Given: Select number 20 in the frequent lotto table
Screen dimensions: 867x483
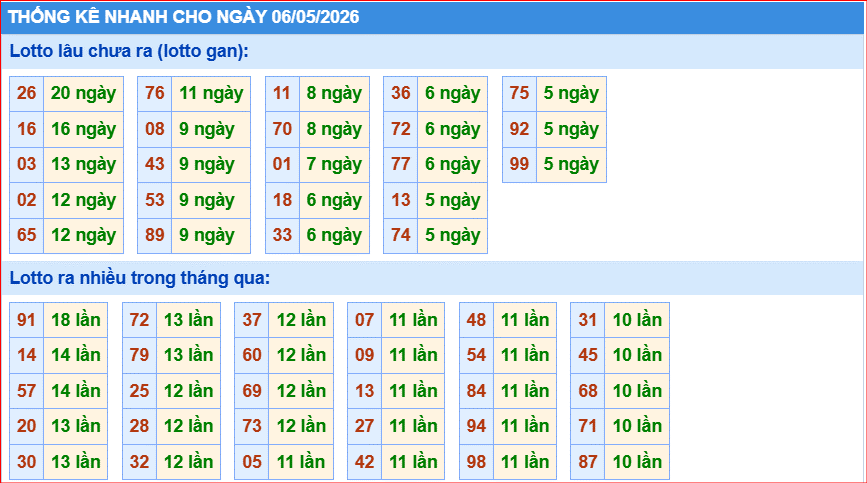Looking at the screenshot, I should coord(27,426).
